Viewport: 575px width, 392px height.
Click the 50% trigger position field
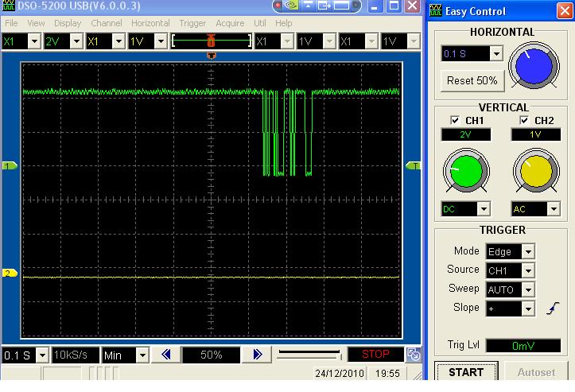pyautogui.click(x=212, y=355)
